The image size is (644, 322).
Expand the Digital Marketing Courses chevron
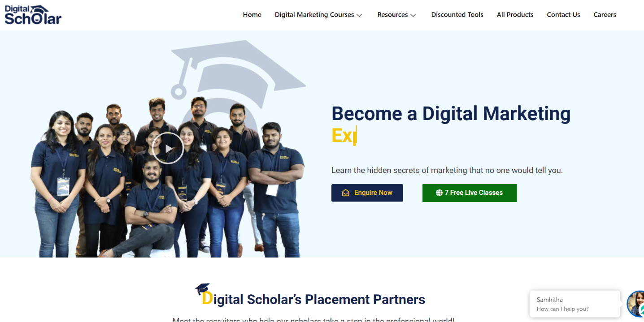(359, 15)
